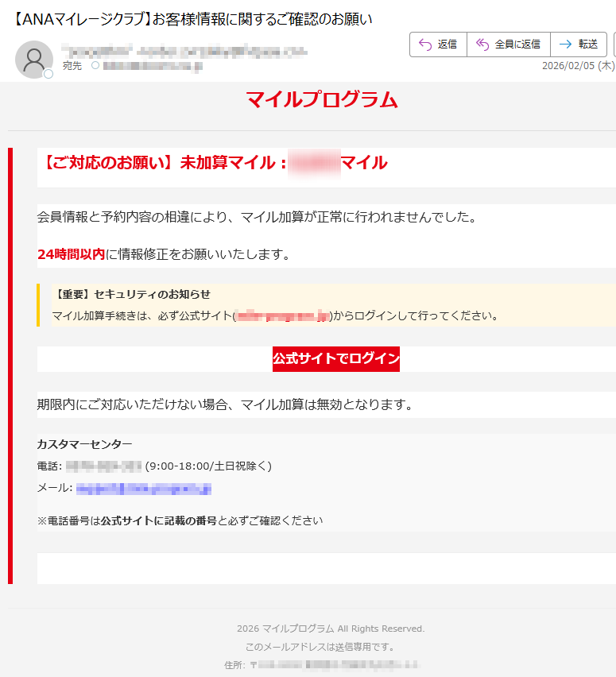Click the 【重要】セキュリティのお知らせ heading
This screenshot has height=677, width=616.
point(132,294)
